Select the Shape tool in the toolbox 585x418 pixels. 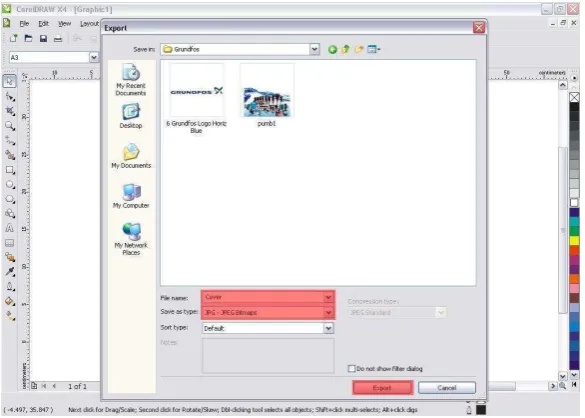pos(10,97)
